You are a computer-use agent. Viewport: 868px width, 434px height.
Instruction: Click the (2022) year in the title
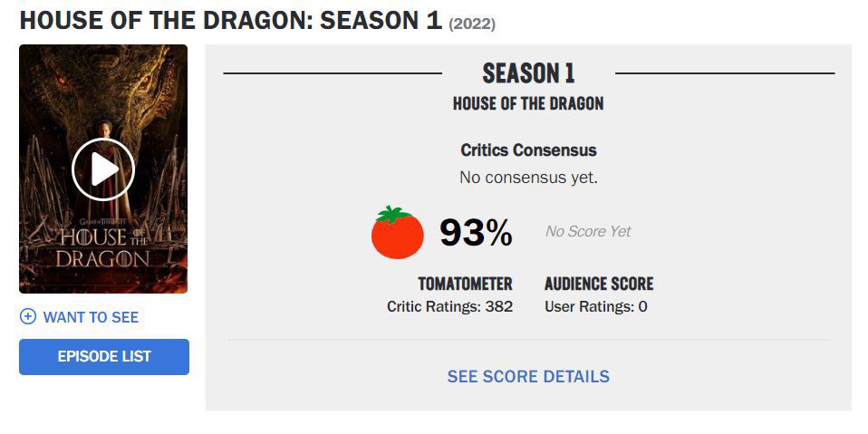[472, 23]
